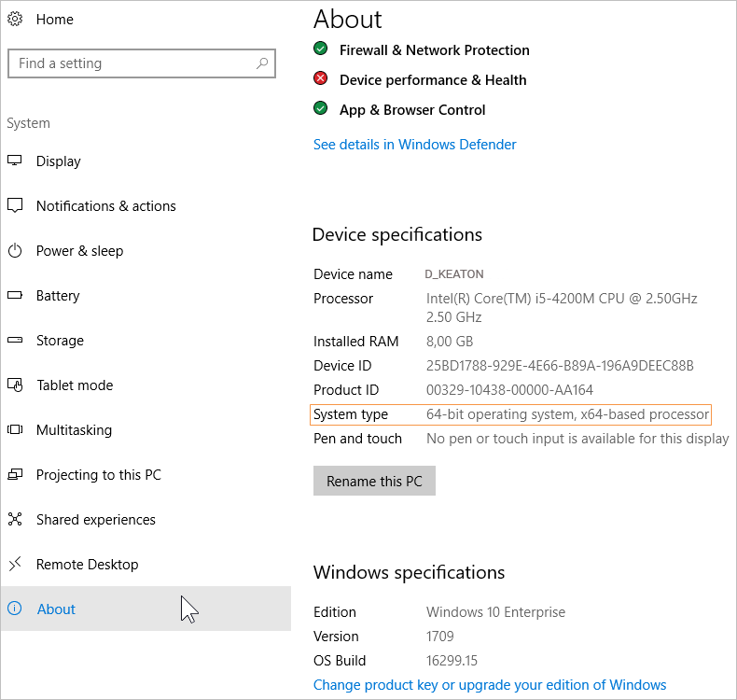737x700 pixels.
Task: Click the Display monitor icon
Action: (x=15, y=161)
